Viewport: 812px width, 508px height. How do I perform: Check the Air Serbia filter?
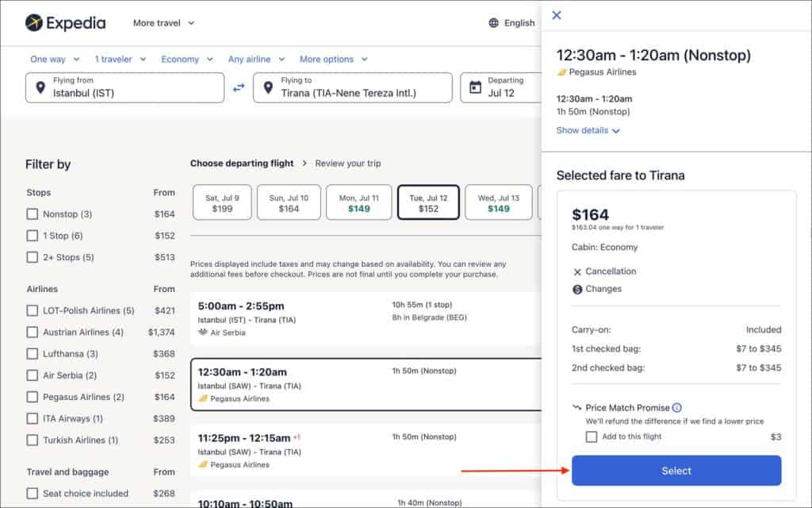[32, 375]
